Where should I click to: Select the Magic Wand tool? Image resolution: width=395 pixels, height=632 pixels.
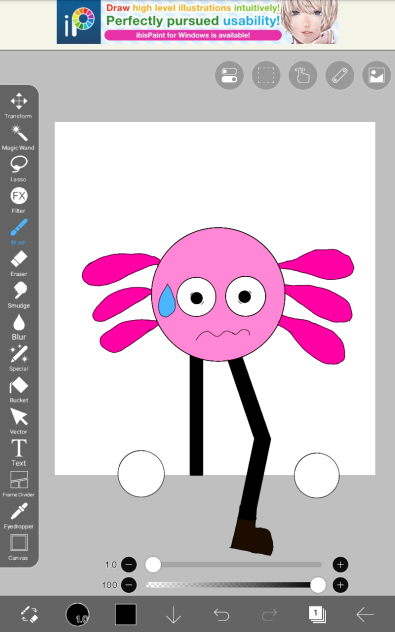[19, 137]
